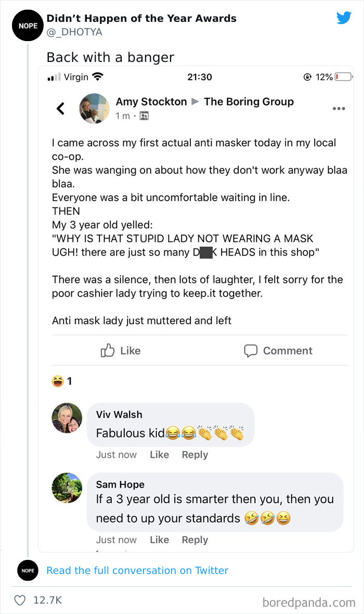Open Sam Hope's profile photo
This screenshot has height=614, width=364.
point(67,488)
